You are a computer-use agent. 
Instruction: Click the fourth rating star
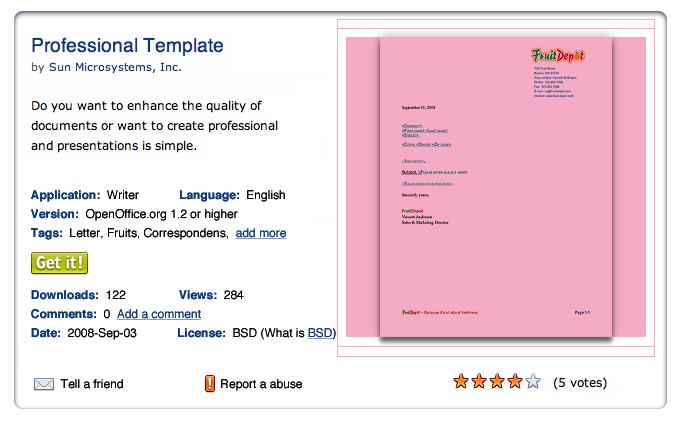(x=515, y=381)
